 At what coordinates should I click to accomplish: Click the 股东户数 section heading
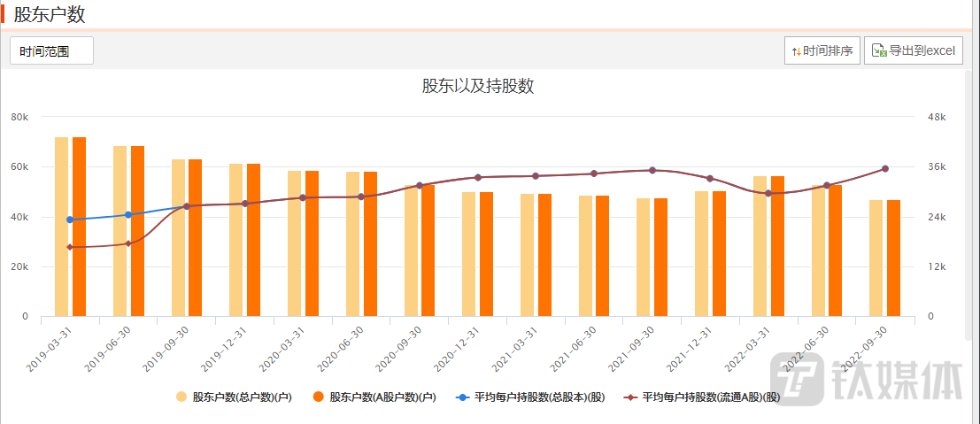50,15
